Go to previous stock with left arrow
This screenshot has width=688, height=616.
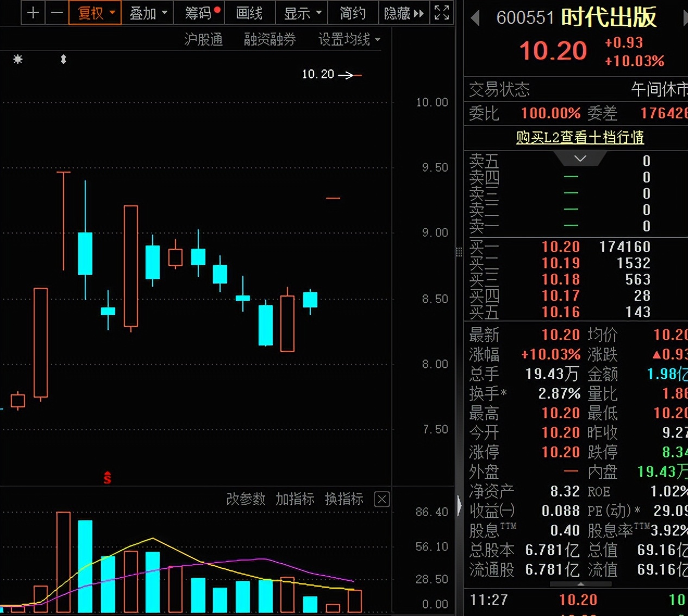[x=475, y=18]
